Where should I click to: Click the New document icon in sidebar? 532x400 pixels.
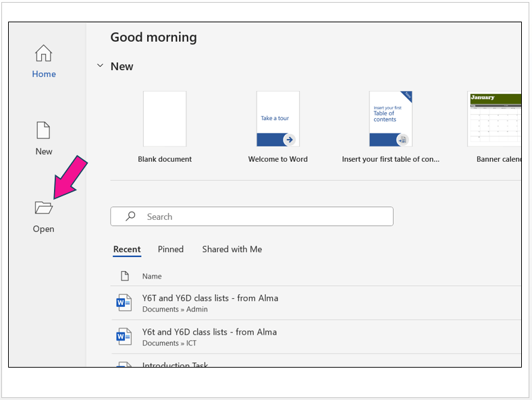pyautogui.click(x=43, y=130)
